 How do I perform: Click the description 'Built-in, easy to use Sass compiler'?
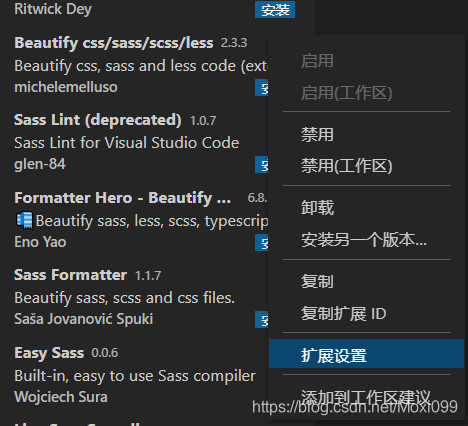coord(135,376)
